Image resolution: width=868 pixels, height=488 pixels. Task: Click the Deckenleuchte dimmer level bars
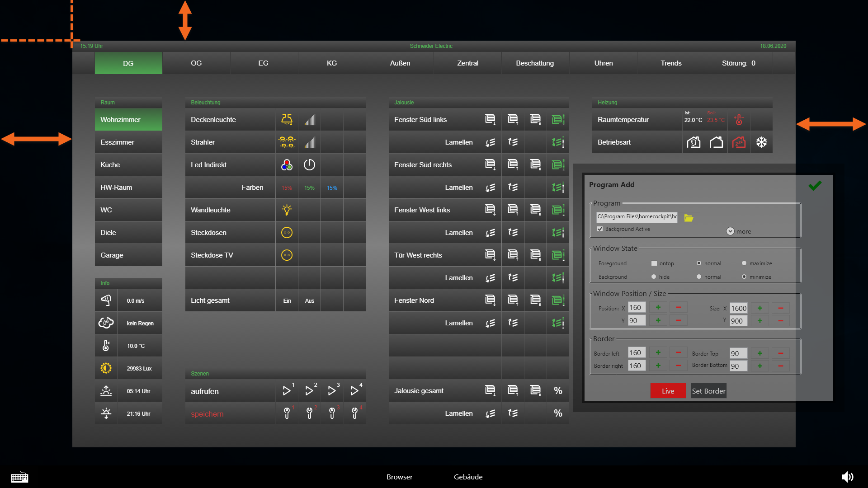[309, 119]
